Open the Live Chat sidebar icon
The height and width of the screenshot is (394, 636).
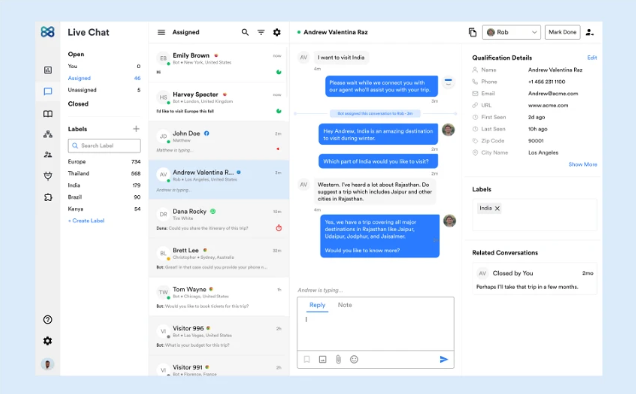coord(48,91)
